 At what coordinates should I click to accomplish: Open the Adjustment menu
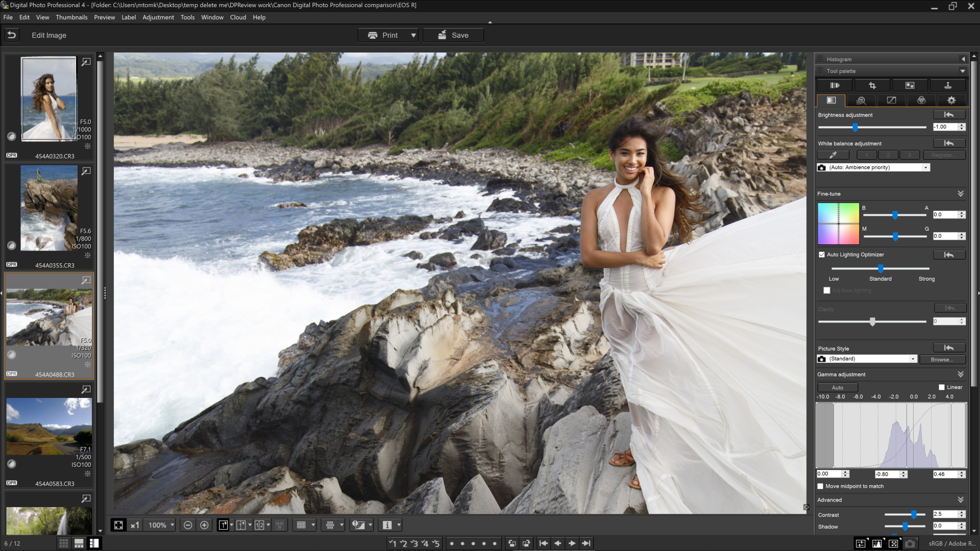pyautogui.click(x=158, y=17)
